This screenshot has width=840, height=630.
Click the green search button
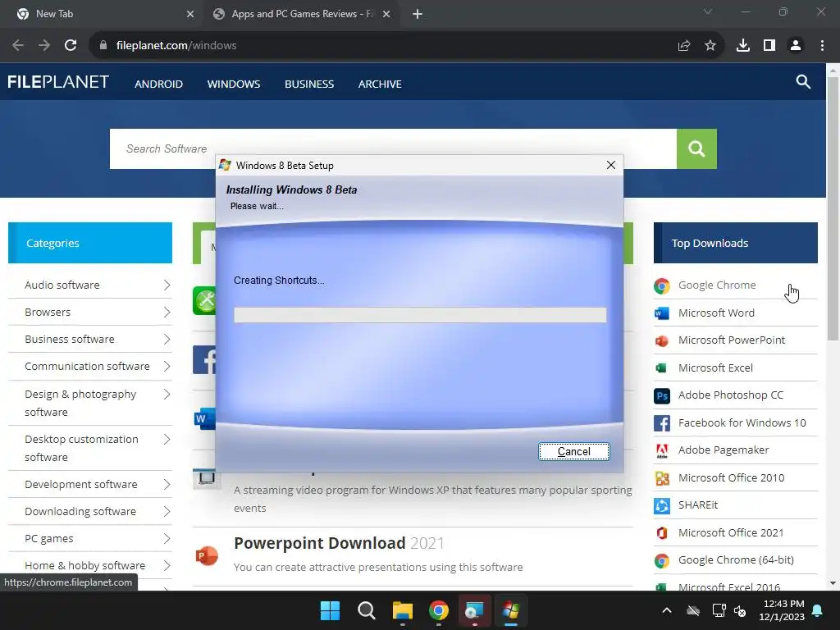(696, 148)
